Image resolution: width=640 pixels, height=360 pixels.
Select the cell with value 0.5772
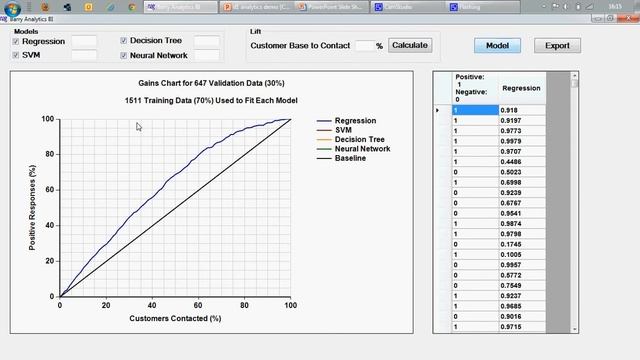pos(522,276)
